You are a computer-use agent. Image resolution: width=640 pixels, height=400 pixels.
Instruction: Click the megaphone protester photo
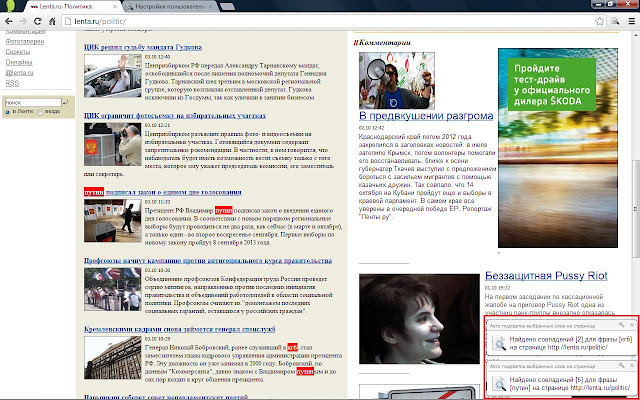tap(397, 80)
